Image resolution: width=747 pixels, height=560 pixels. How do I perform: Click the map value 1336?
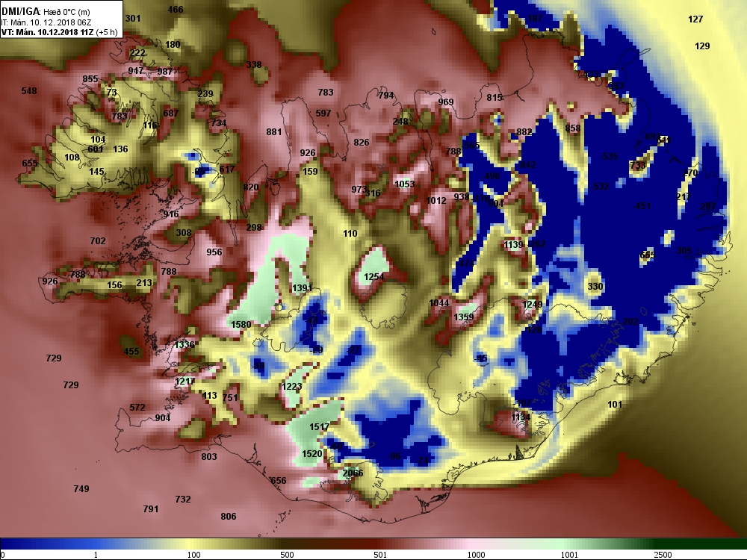[x=185, y=344]
